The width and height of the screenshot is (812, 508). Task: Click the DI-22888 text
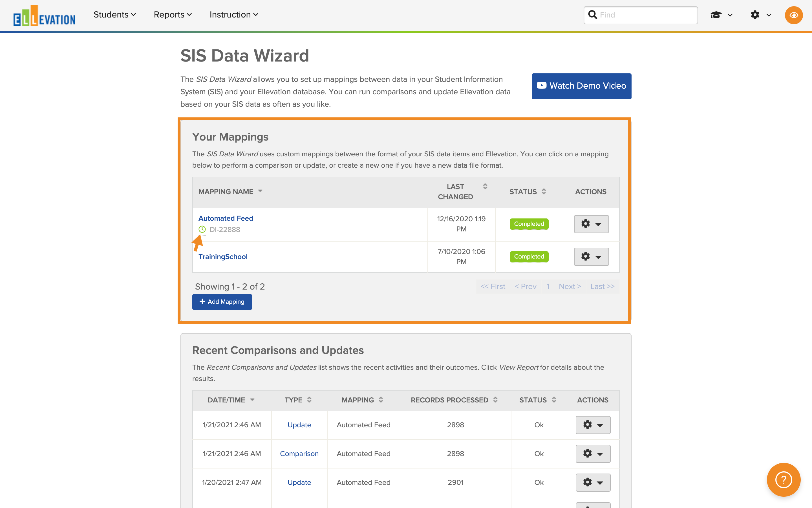225,229
